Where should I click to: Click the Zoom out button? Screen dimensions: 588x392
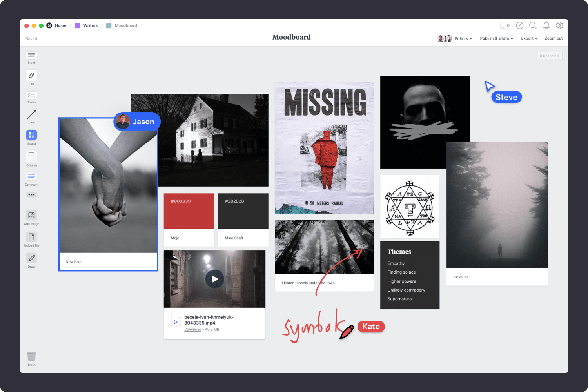[553, 38]
